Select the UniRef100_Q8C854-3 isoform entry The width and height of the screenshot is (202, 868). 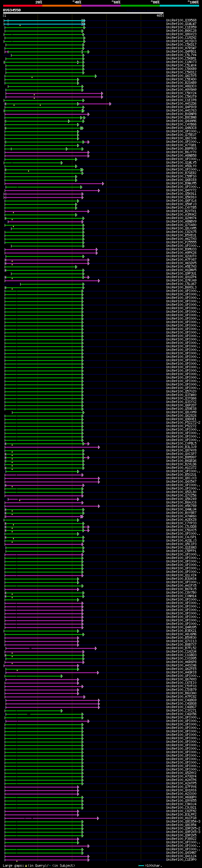point(183,822)
